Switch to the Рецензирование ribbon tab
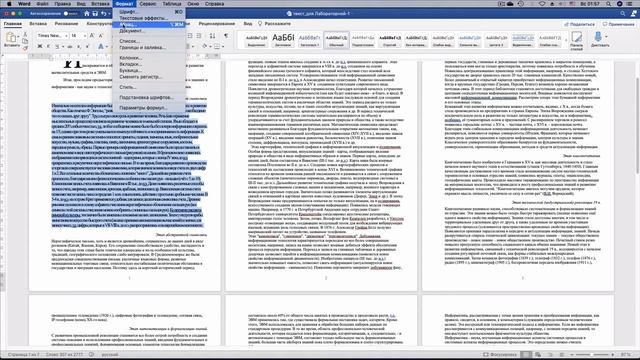This screenshot has height=360, width=640. point(217,24)
